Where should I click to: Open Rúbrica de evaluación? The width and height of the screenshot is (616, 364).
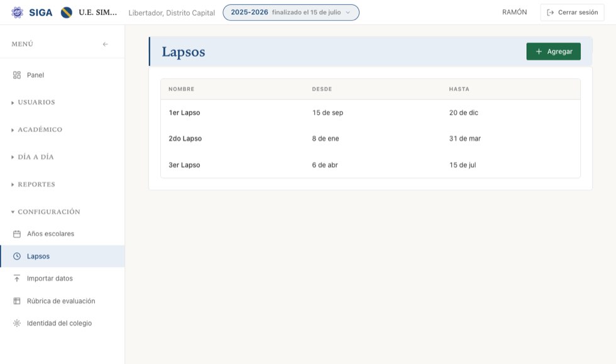point(62,301)
